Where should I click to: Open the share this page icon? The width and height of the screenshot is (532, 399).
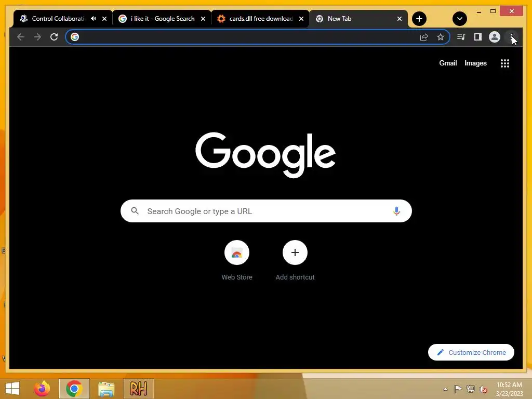point(424,37)
